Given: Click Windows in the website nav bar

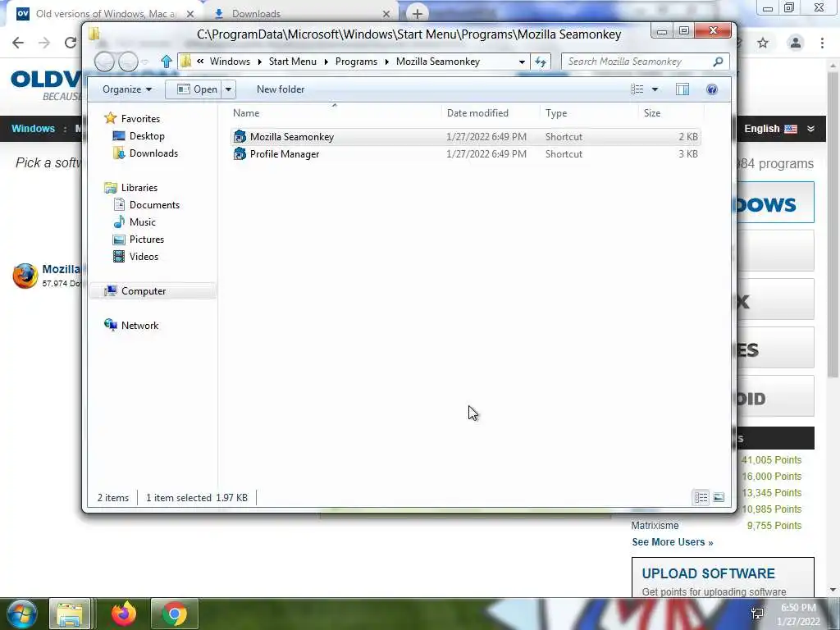Looking at the screenshot, I should (x=33, y=129).
